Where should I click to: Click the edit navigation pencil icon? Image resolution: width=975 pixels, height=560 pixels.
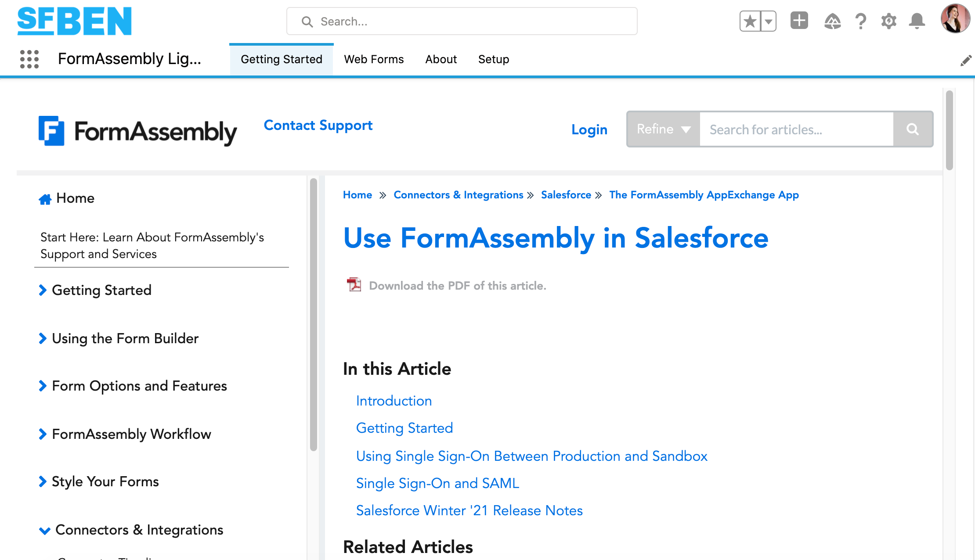click(x=966, y=61)
